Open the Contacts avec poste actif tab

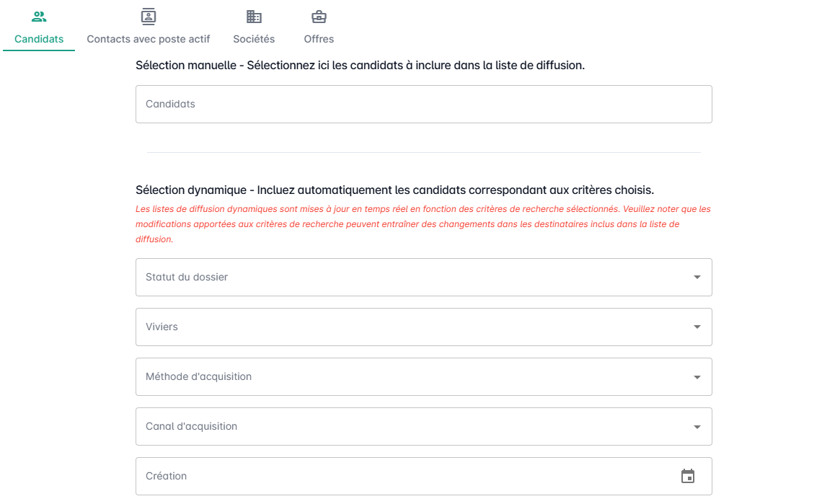coord(149,39)
